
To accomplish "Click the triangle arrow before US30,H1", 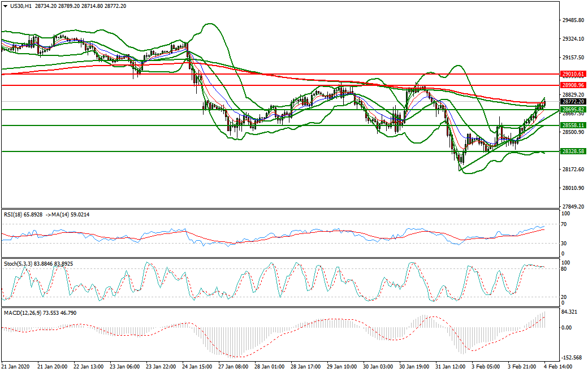I will (x=6, y=6).
